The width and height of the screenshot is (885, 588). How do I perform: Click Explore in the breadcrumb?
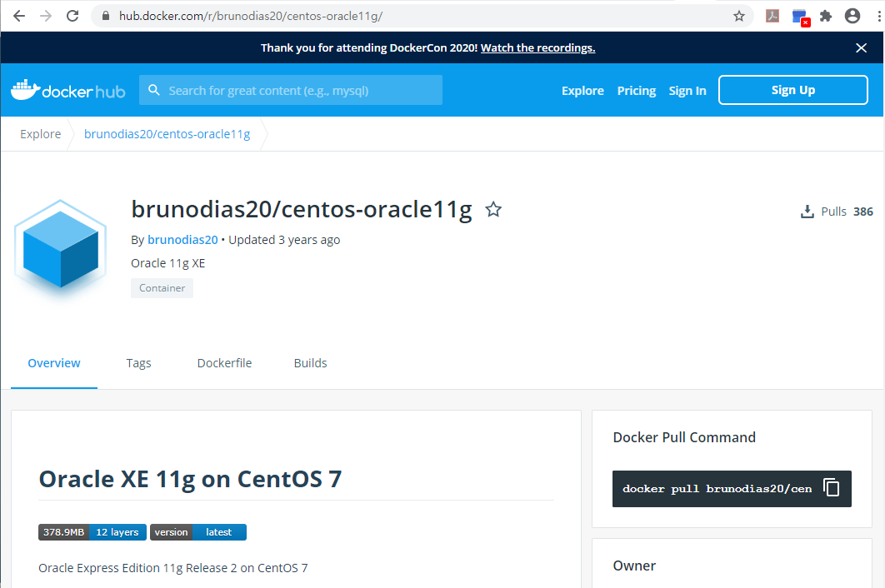tap(41, 134)
